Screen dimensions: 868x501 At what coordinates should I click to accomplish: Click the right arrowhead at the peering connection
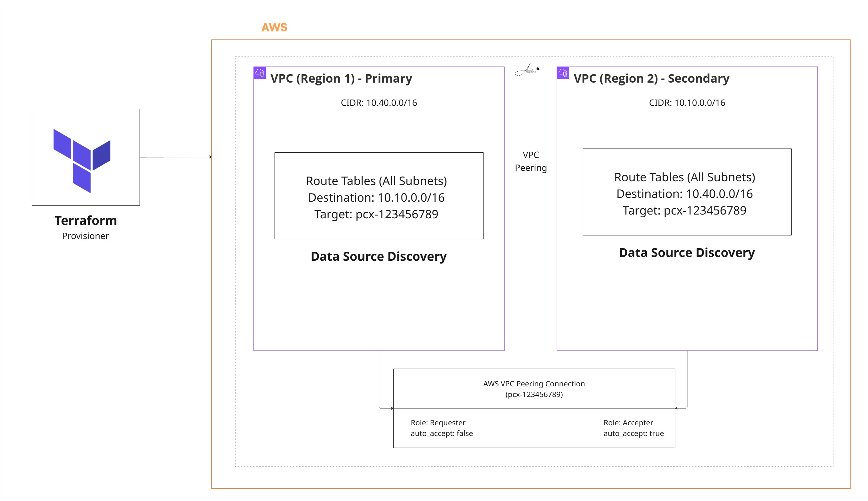coord(676,408)
